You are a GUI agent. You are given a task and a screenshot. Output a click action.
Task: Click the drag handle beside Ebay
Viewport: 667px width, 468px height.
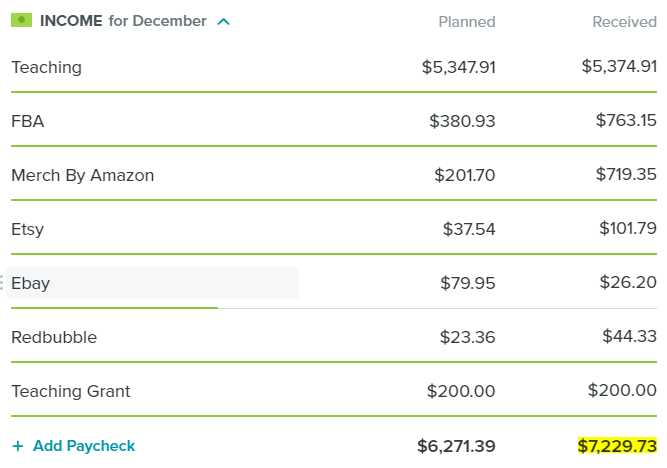(2, 283)
